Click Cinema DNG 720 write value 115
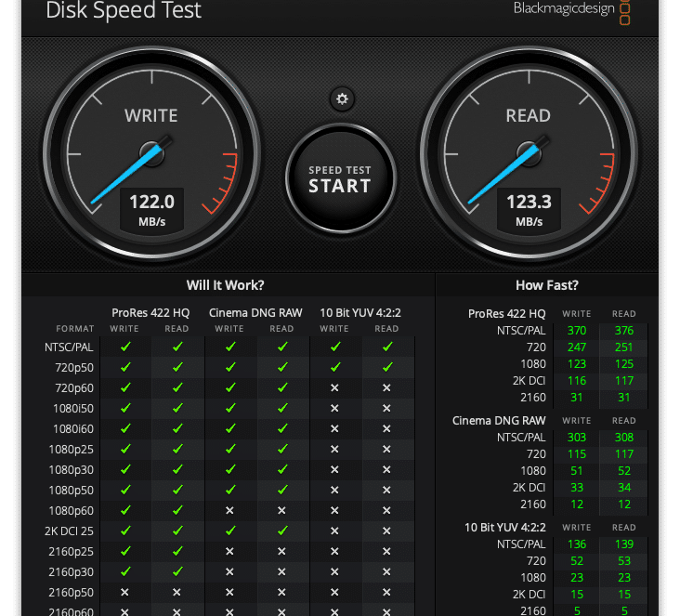The width and height of the screenshot is (680, 616). pyautogui.click(x=577, y=454)
